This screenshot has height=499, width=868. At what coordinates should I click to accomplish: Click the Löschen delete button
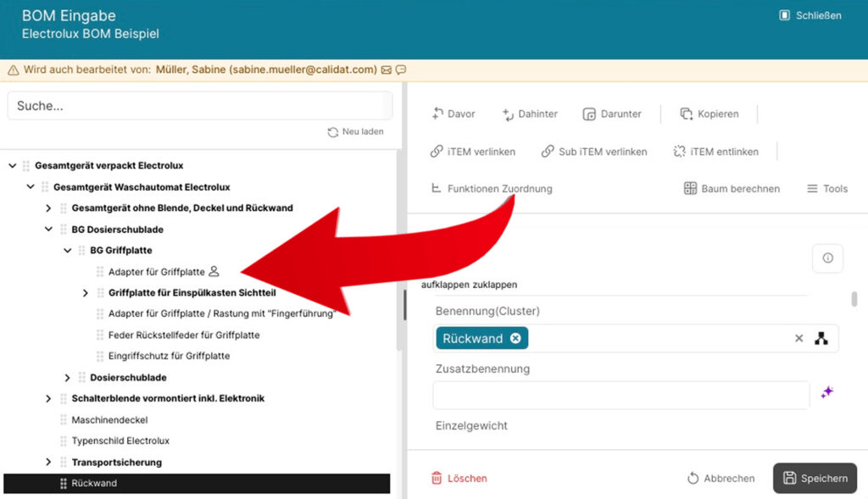(459, 478)
